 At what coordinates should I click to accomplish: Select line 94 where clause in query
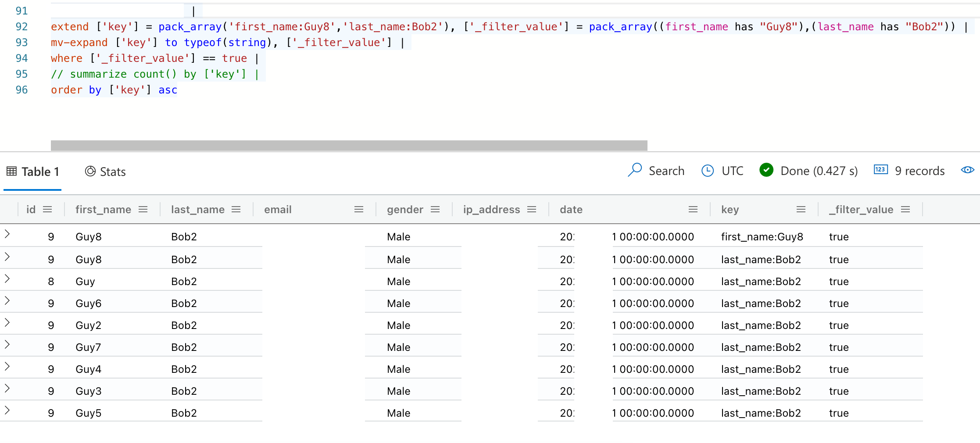tap(154, 58)
